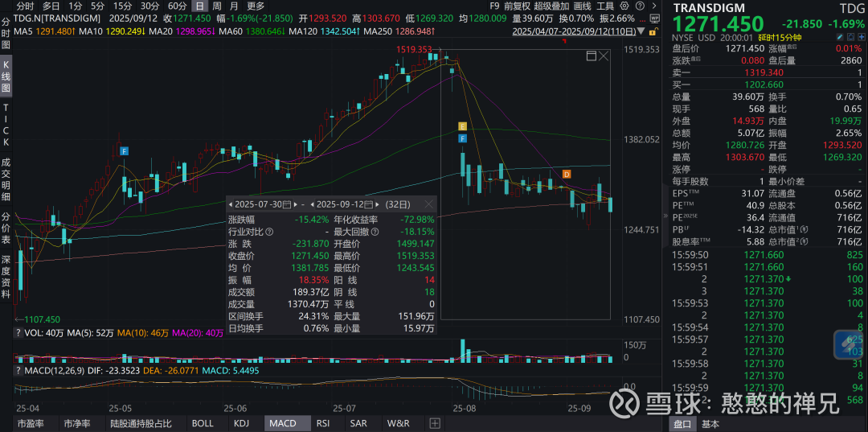
Task: Open calendar for end date 2025-09-12
Action: coord(369,204)
